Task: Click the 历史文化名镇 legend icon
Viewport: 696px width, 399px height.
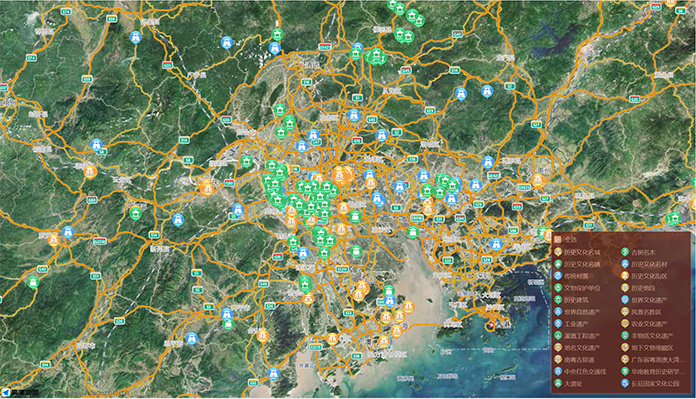Action: (x=558, y=264)
